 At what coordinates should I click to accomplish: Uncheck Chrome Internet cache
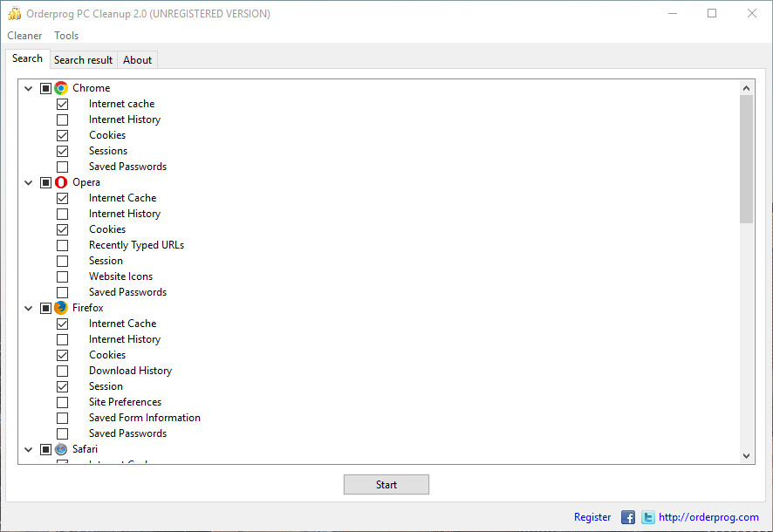[x=62, y=104]
